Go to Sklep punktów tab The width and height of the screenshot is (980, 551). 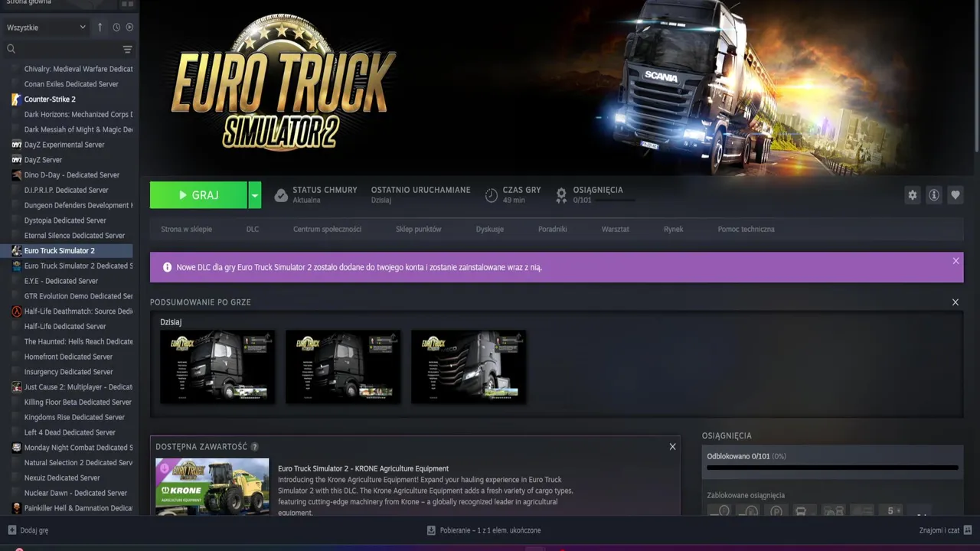point(418,229)
